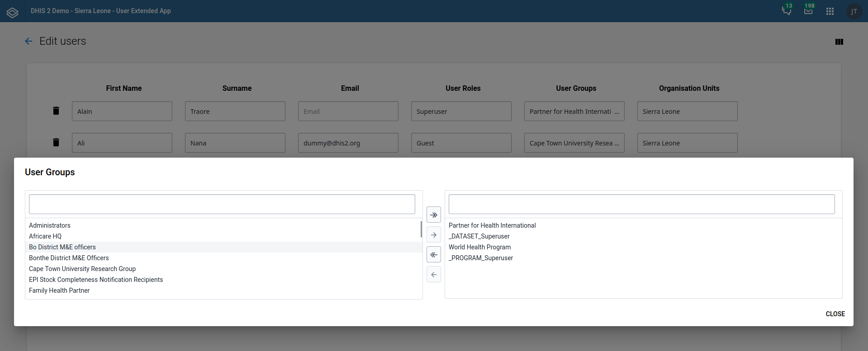Click the available groups list scrollbar
The image size is (868, 351).
[x=421, y=229]
